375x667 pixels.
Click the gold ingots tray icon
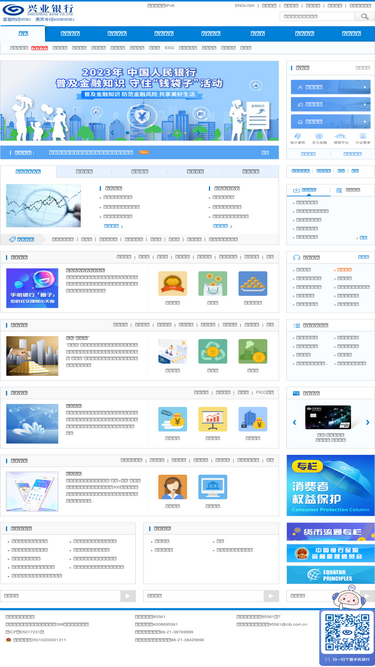tap(253, 284)
